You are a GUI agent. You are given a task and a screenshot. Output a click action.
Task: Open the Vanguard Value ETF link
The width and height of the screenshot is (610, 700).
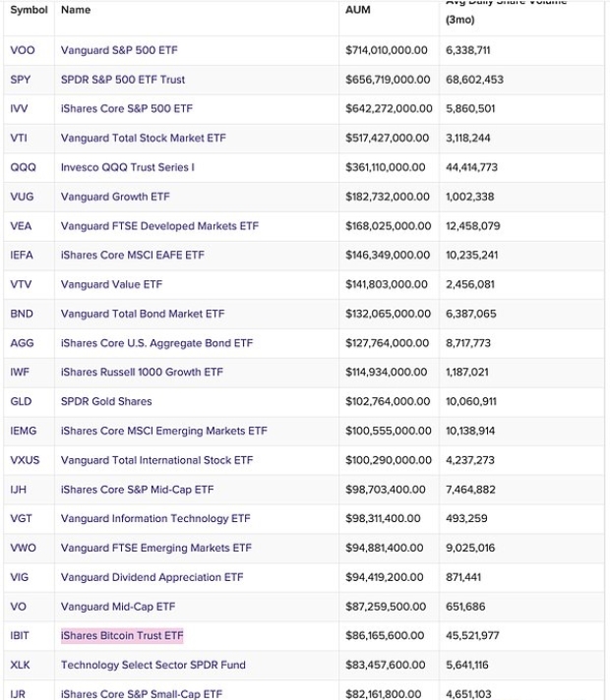pyautogui.click(x=111, y=284)
